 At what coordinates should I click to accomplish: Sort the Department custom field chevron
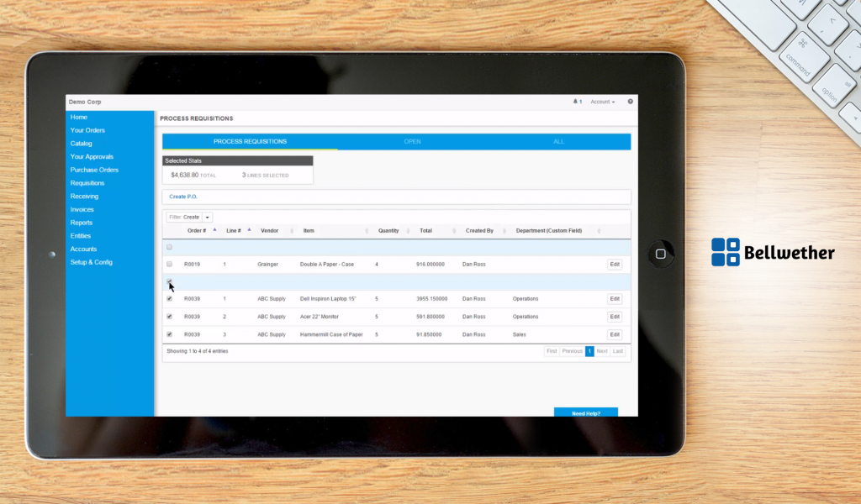pos(598,230)
